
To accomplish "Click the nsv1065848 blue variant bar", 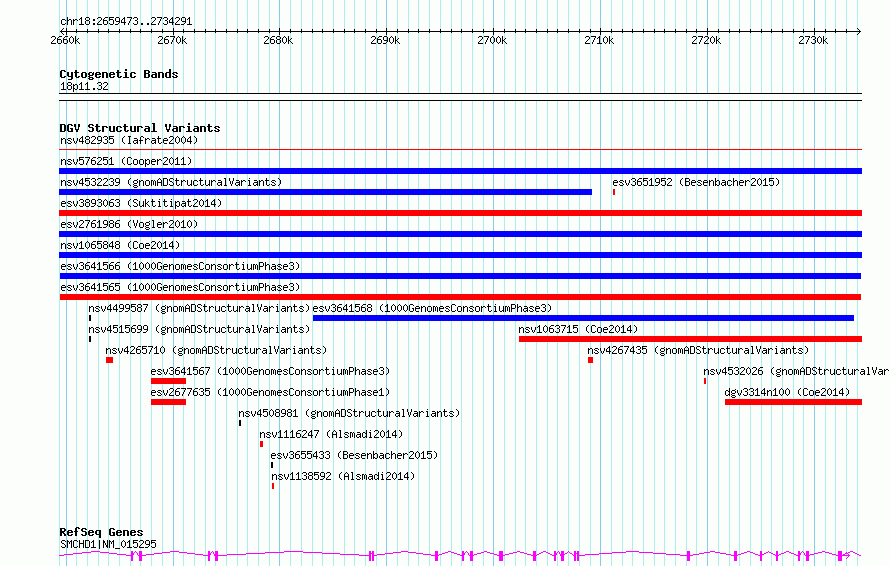I will tap(460, 255).
